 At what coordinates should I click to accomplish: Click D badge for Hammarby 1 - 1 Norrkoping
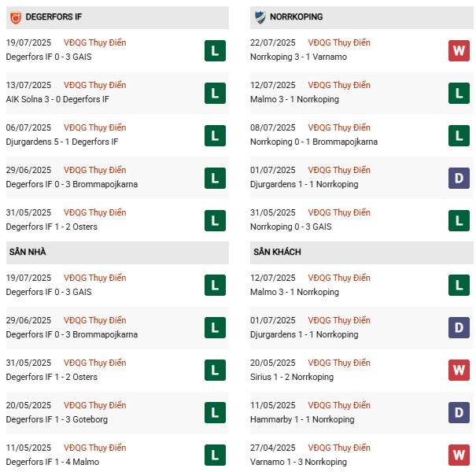(459, 413)
